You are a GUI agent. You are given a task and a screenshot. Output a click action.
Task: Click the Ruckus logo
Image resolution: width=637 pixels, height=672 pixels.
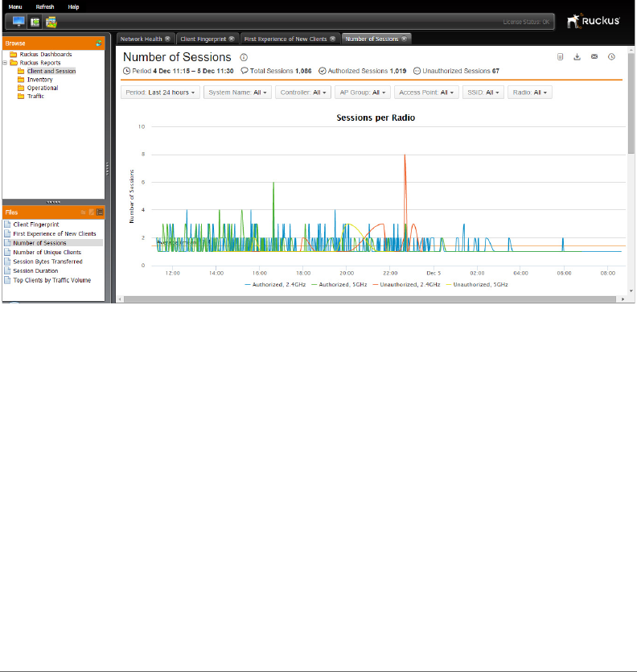tap(594, 21)
